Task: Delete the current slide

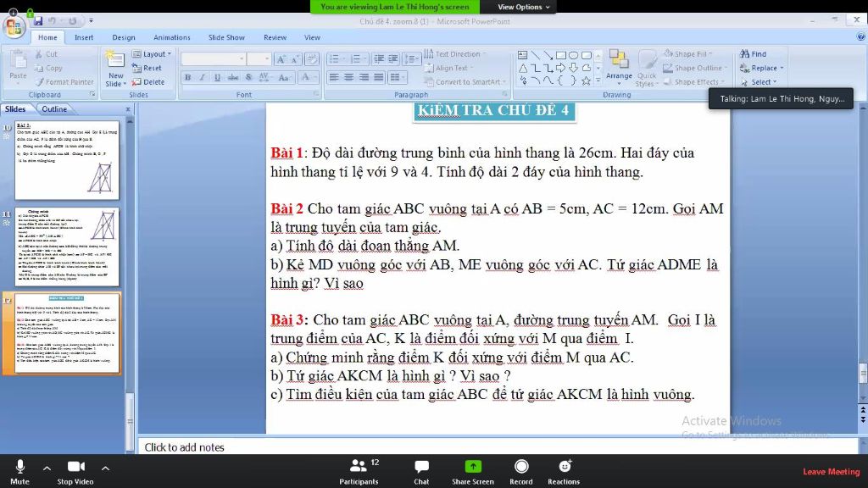Action: (148, 82)
